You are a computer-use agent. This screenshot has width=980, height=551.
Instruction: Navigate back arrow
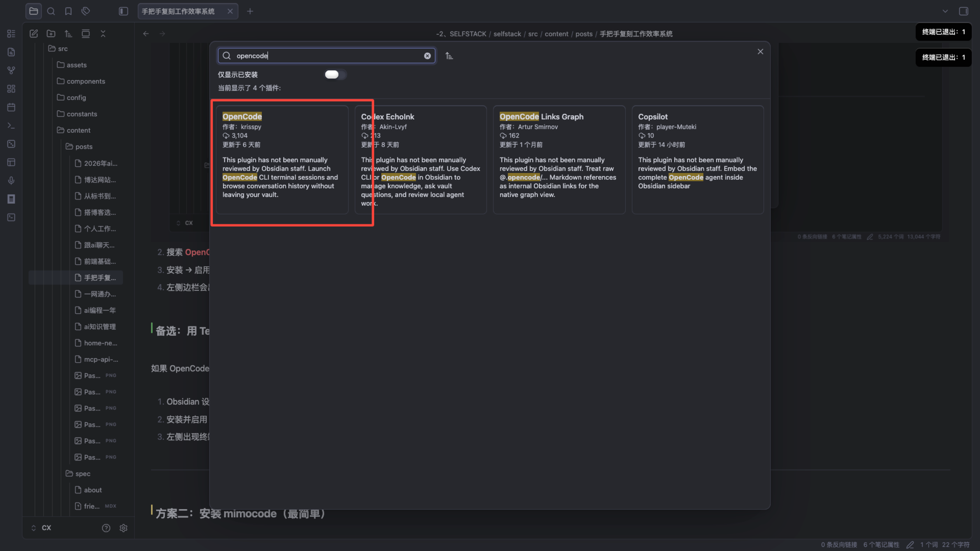(x=146, y=33)
